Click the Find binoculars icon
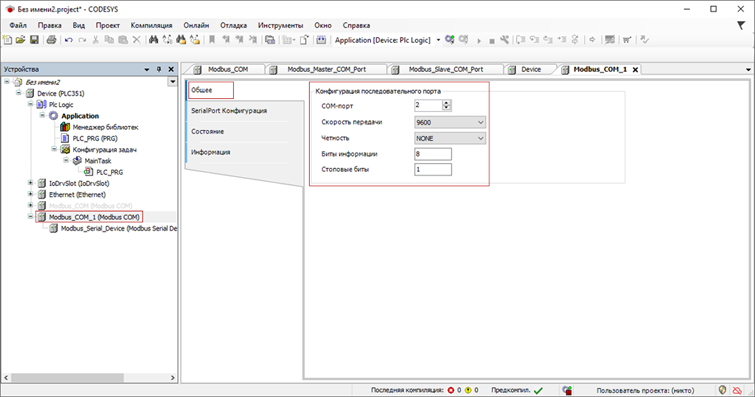The image size is (755, 397). point(153,40)
